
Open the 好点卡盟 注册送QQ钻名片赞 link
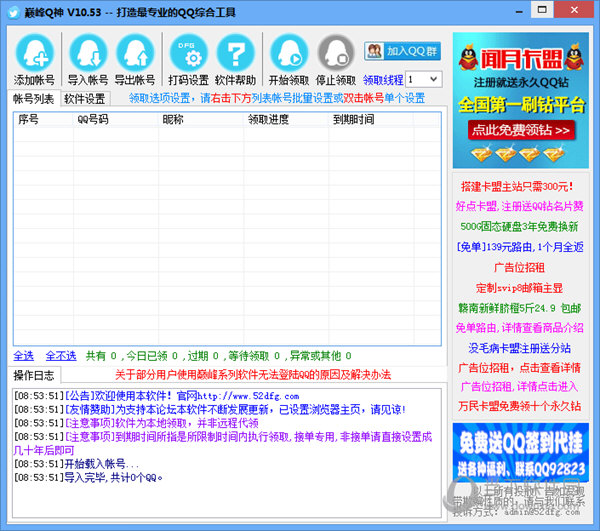click(x=519, y=207)
